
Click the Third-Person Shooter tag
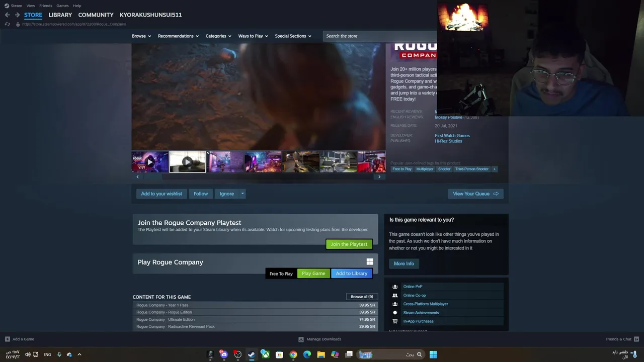point(472,169)
